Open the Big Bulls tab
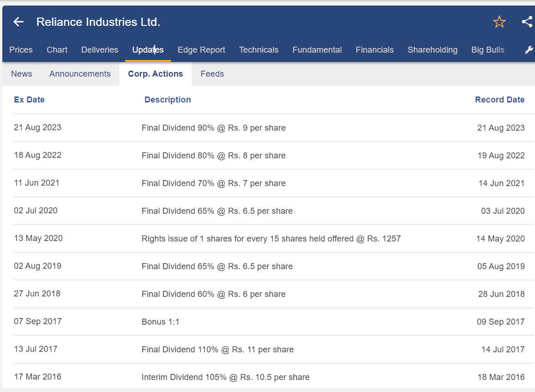 (487, 50)
